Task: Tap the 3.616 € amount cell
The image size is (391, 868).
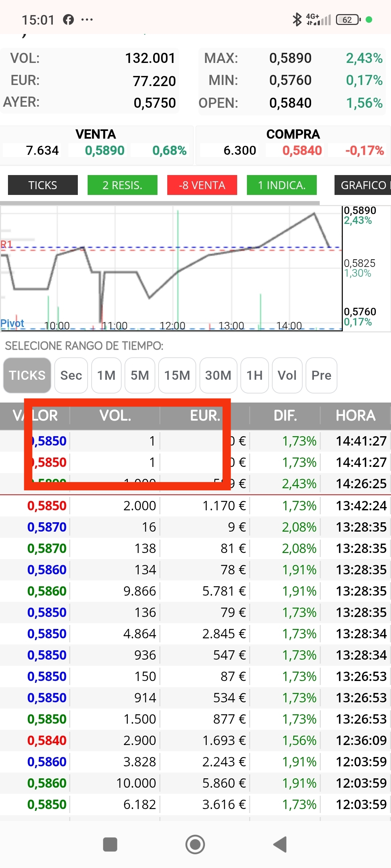Action: [x=224, y=804]
